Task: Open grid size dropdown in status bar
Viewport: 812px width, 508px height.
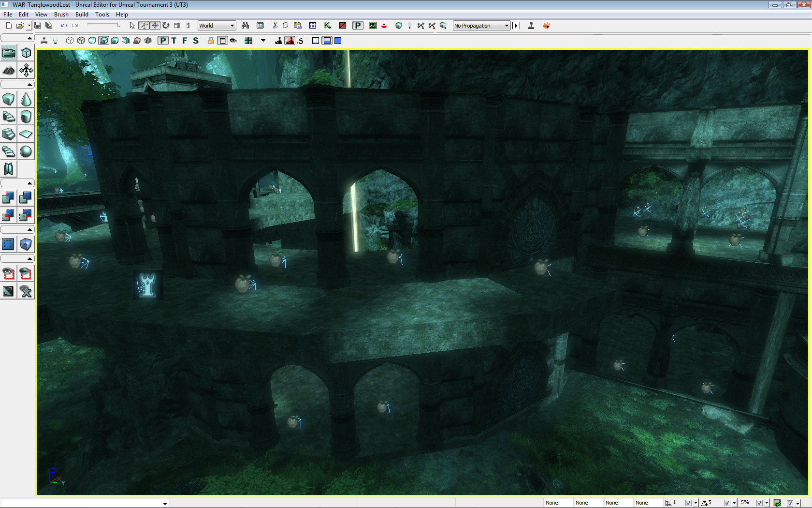Action: pos(696,503)
